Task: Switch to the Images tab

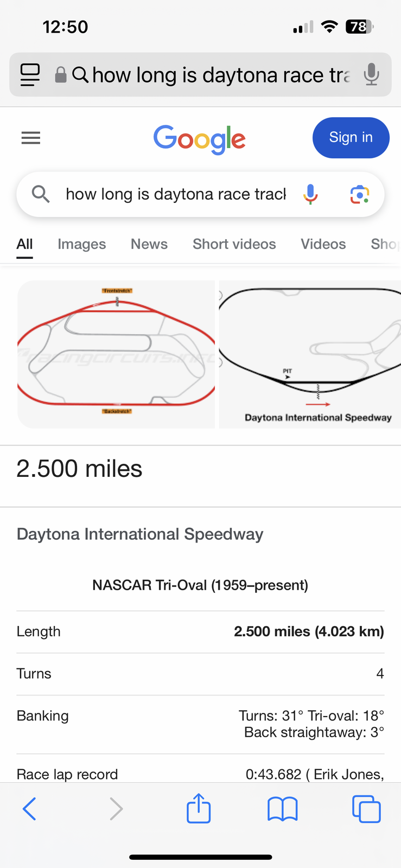Action: pyautogui.click(x=82, y=244)
